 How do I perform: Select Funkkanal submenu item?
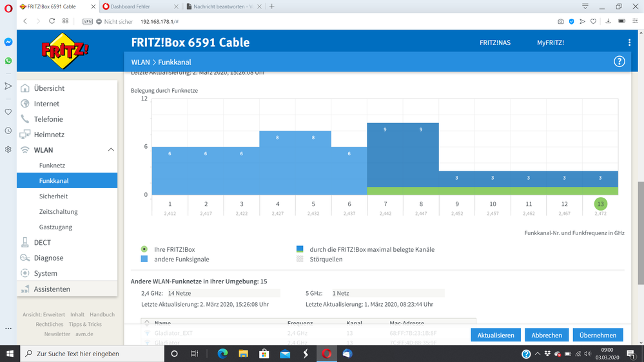(x=67, y=180)
